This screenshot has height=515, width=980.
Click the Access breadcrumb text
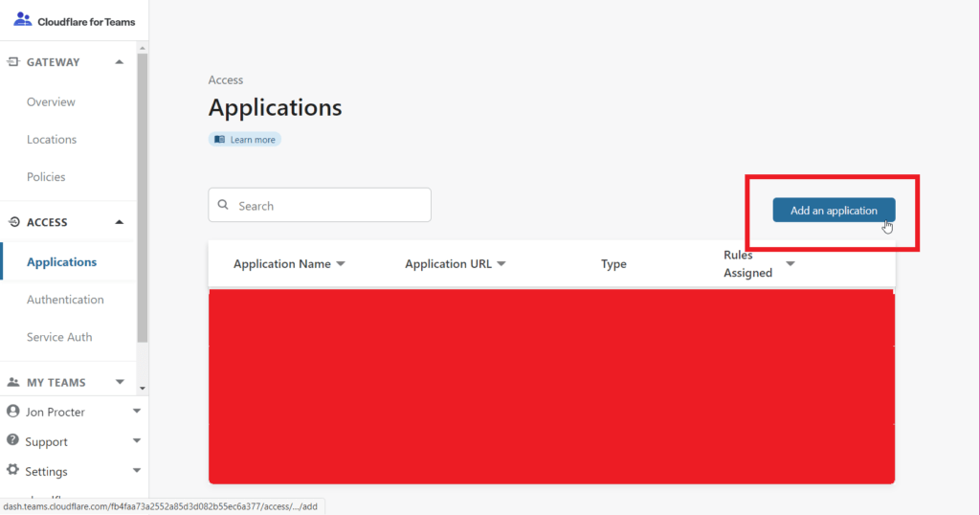pyautogui.click(x=226, y=80)
